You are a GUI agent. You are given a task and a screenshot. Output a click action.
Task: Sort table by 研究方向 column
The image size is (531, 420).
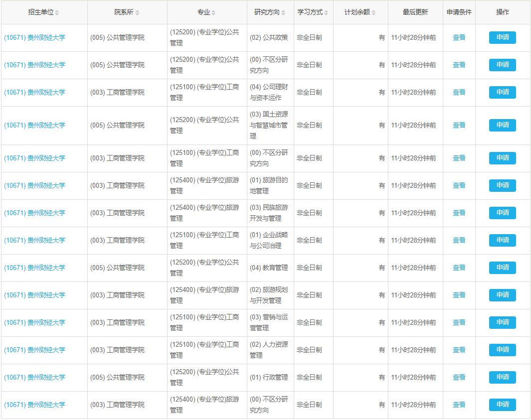[x=283, y=12]
